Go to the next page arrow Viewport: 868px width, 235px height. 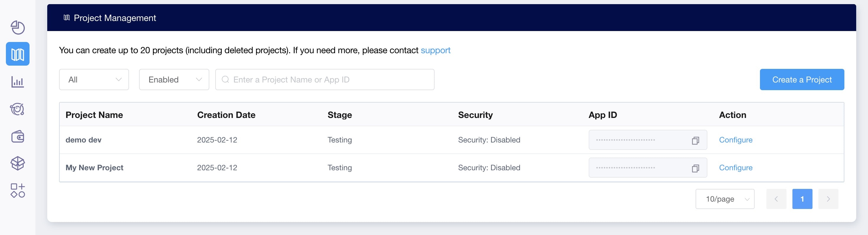(828, 199)
